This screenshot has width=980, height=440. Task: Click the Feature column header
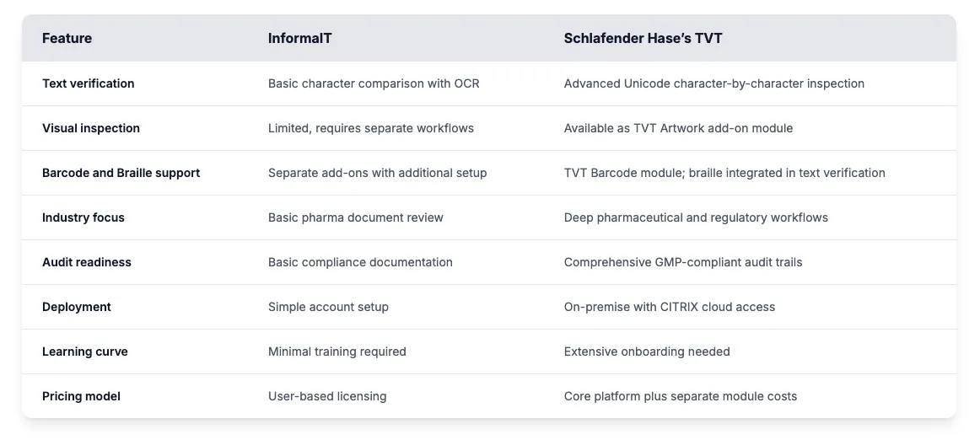pyautogui.click(x=67, y=38)
